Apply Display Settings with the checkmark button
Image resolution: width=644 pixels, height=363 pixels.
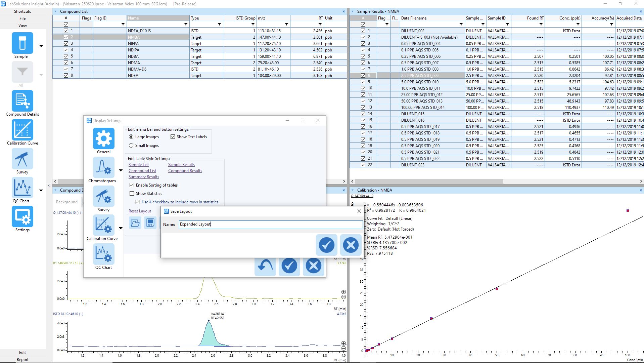click(x=289, y=266)
